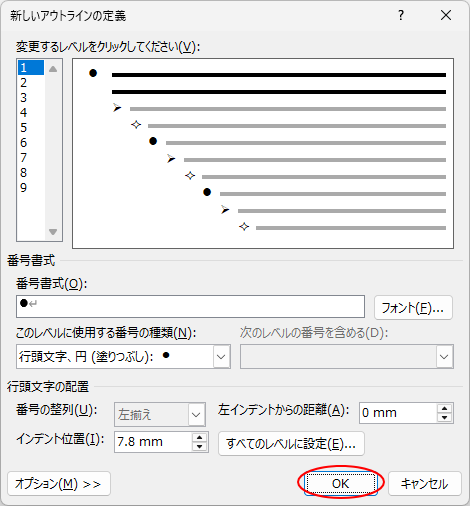Decrease 左インデントからの距離 with down spinner
This screenshot has width=470, height=506.
444,418
